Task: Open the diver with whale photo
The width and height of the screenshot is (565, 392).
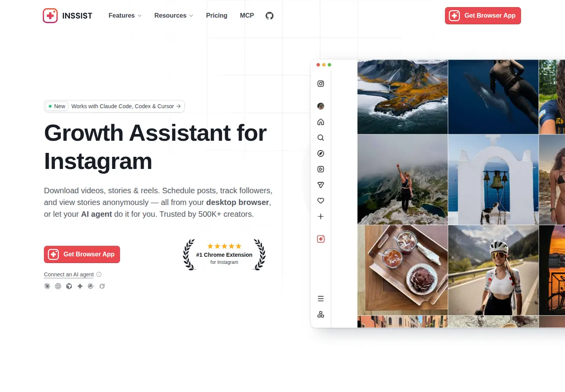Action: [493, 97]
